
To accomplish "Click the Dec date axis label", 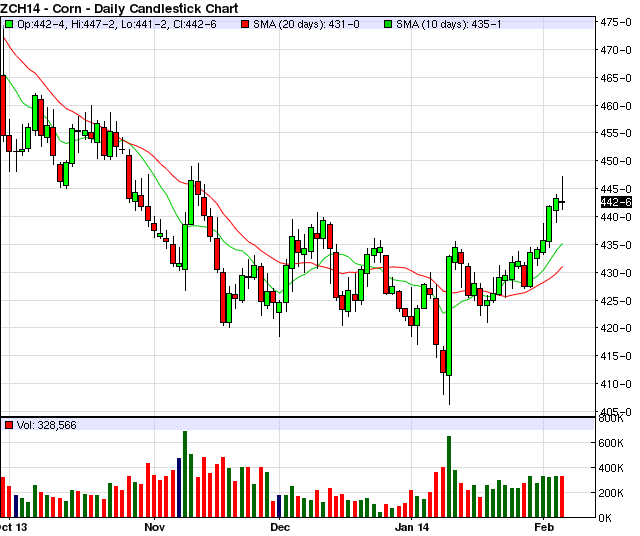I will point(280,527).
